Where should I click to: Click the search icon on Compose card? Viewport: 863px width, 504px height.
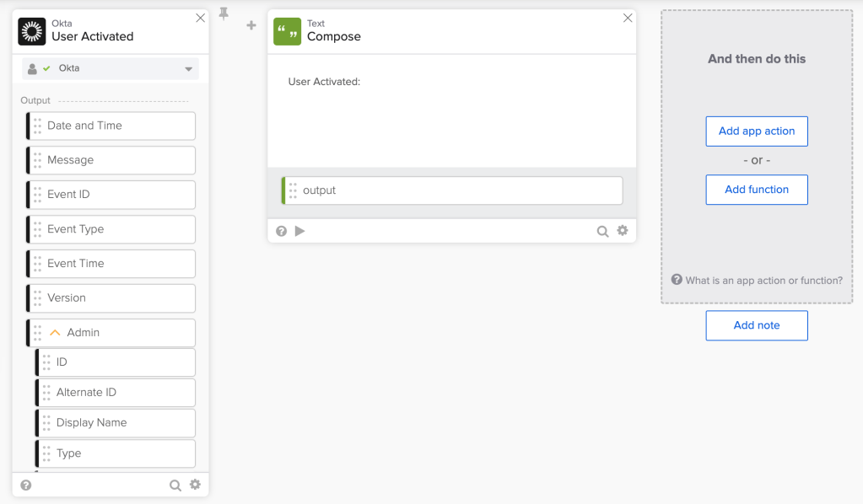[602, 231]
